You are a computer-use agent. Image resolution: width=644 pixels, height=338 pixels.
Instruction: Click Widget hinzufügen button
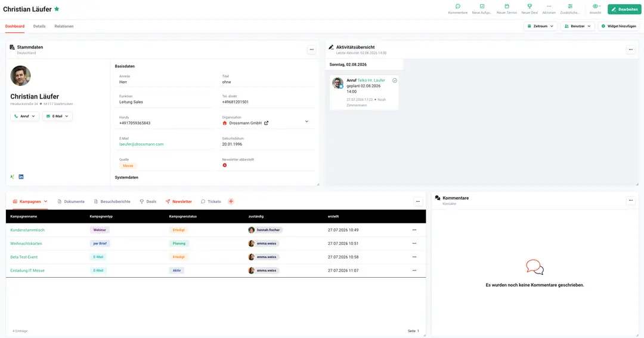[618, 26]
